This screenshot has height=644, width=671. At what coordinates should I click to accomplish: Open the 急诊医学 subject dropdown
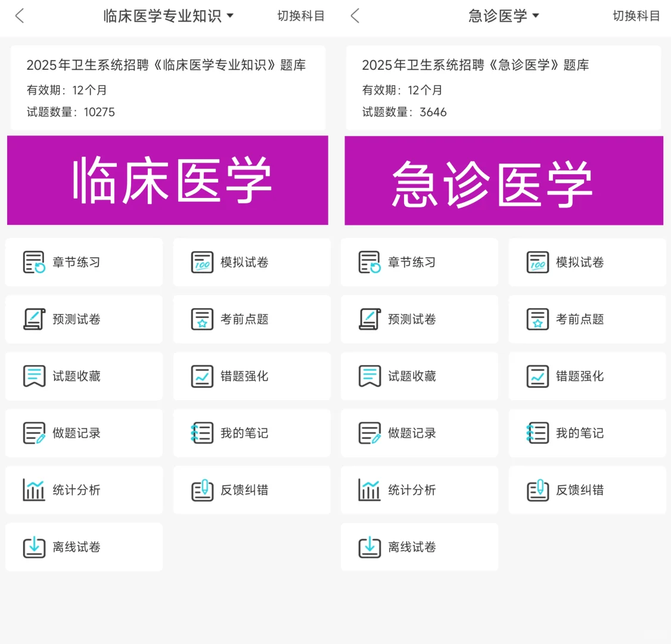coord(504,16)
